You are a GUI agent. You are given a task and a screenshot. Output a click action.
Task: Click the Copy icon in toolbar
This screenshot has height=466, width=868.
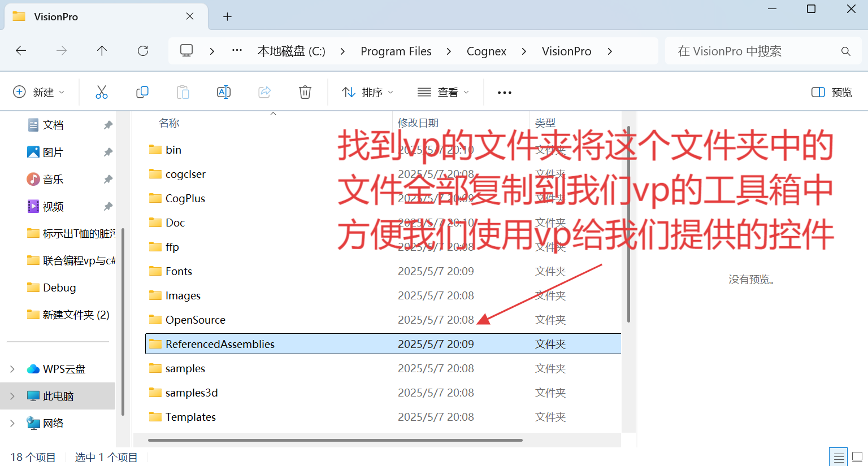tap(142, 92)
